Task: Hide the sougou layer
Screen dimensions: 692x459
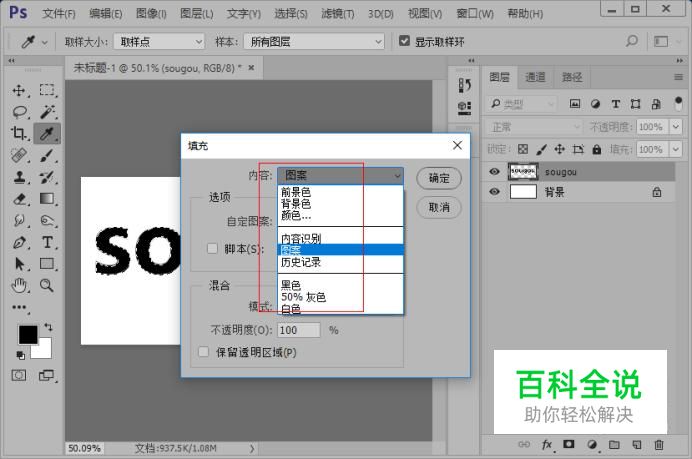Action: 495,171
